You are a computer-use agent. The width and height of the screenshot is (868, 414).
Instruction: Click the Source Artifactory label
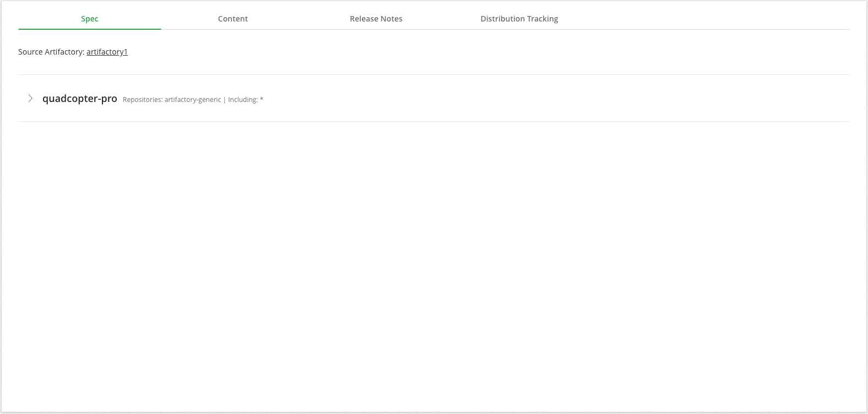(x=51, y=52)
